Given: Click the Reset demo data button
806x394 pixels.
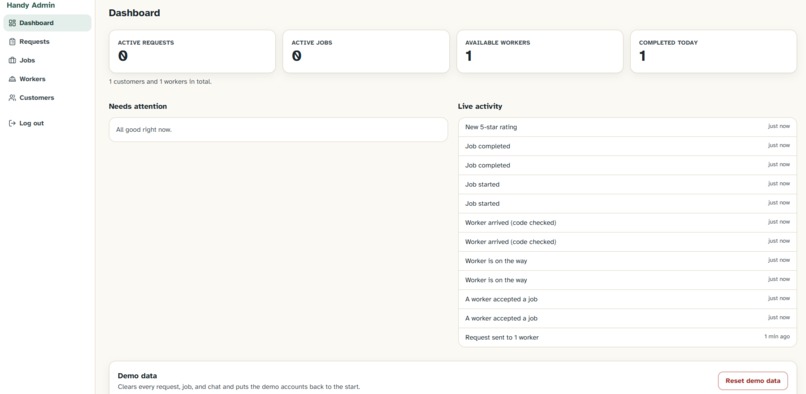Looking at the screenshot, I should [x=753, y=381].
